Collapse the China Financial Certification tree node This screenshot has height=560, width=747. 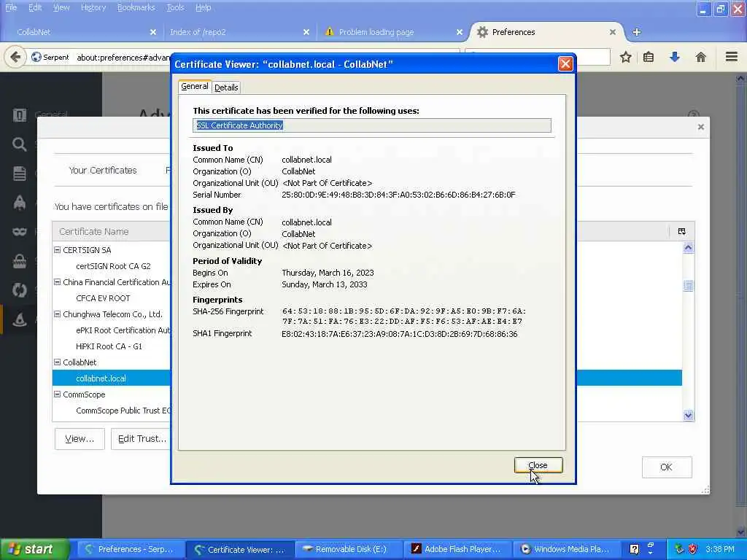(x=57, y=282)
